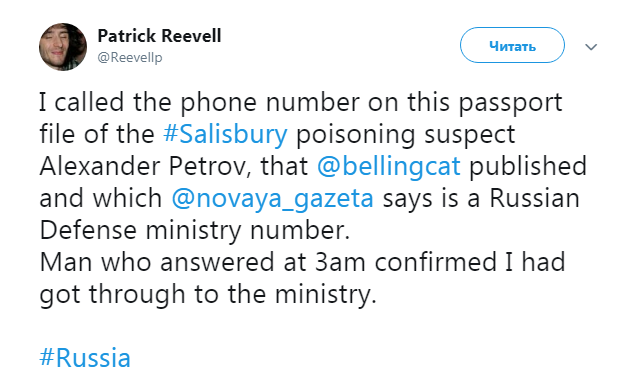Viewport: 632px width, 374px height.
Task: Visit the @bellingcat mention
Action: coord(389,166)
